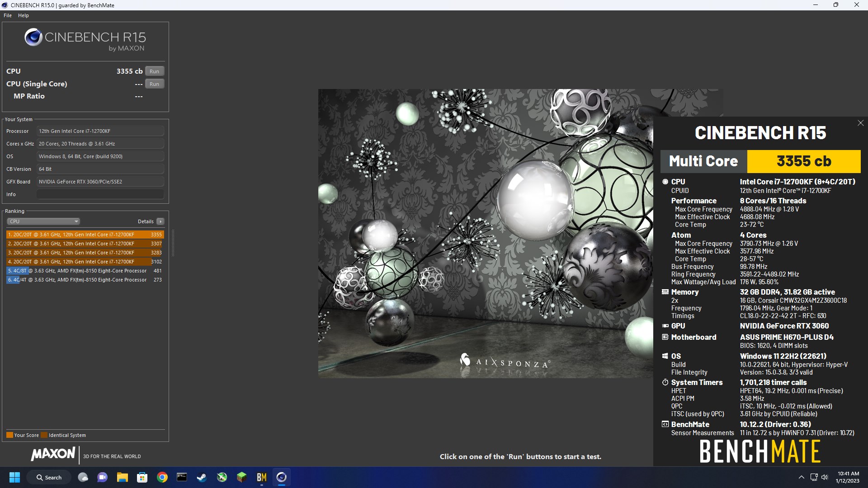The height and width of the screenshot is (488, 868).
Task: Select the AMD FX-8150 4C/8T ranking row
Action: pyautogui.click(x=85, y=271)
